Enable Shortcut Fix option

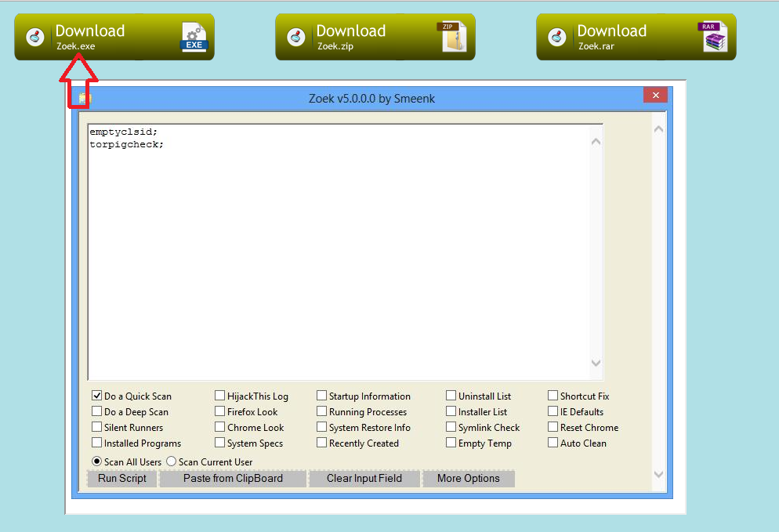553,396
